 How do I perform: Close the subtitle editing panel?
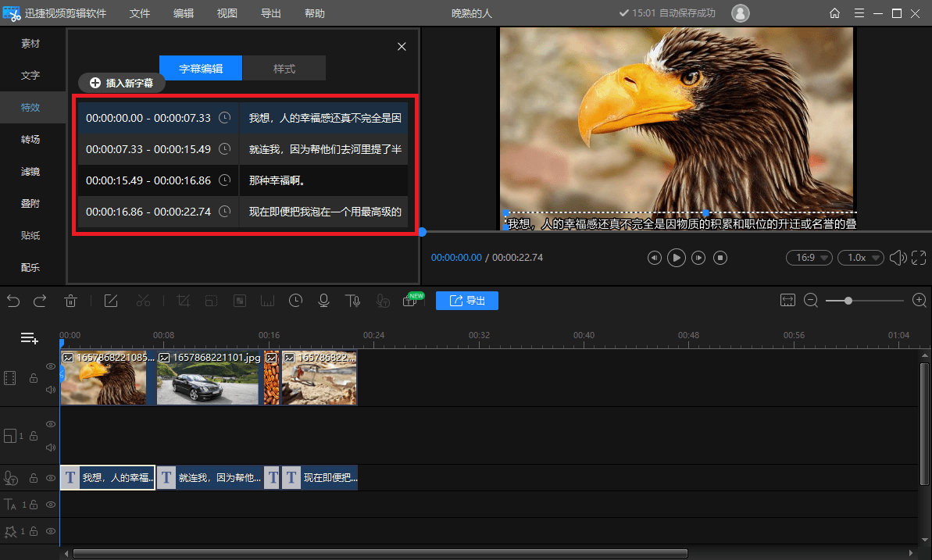click(402, 46)
